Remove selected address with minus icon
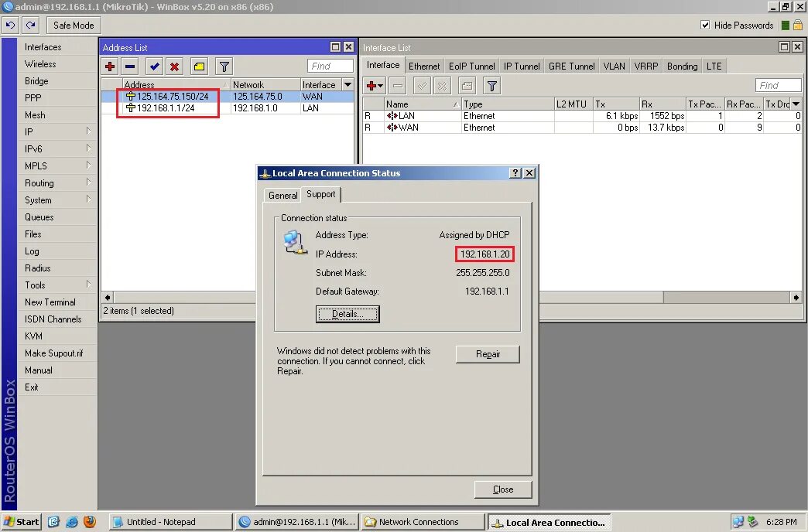Viewport: 808px width, 532px height. pos(130,66)
